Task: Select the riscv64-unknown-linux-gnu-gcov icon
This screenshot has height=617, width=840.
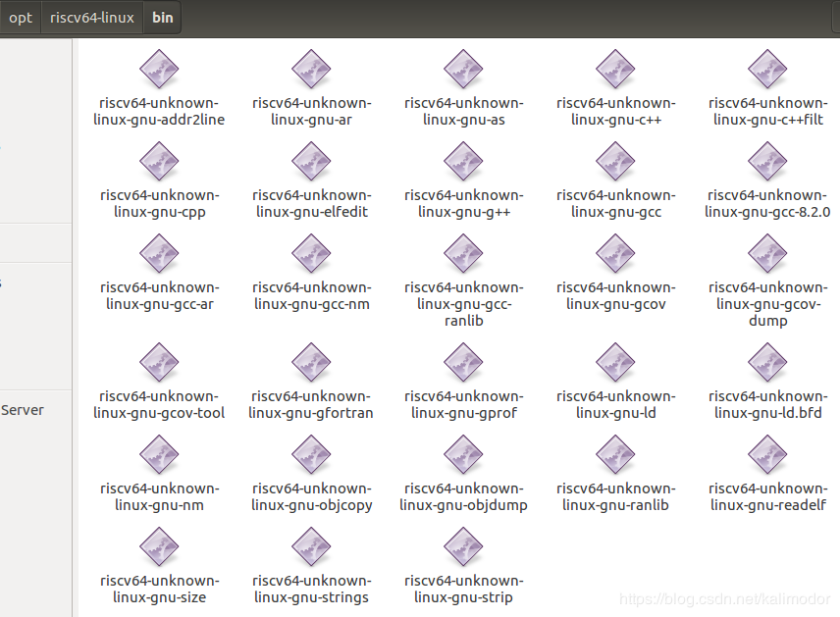Action: coord(615,253)
